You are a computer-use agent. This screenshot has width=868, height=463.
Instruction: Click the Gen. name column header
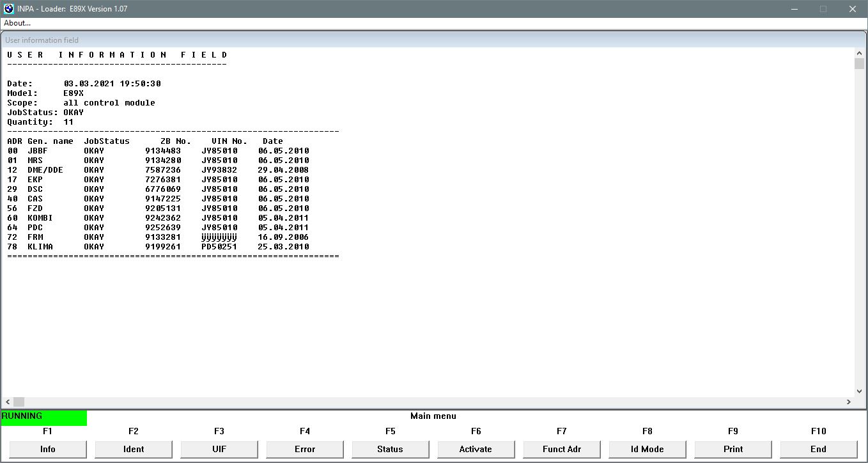coord(50,141)
